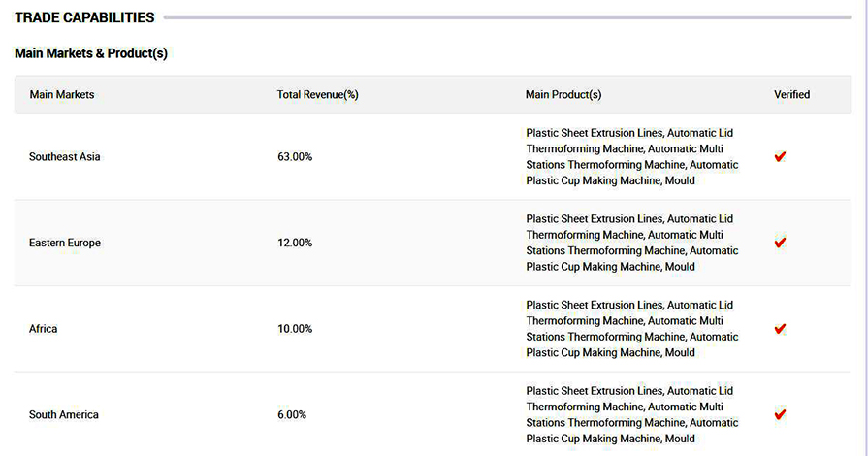Image resolution: width=868 pixels, height=456 pixels.
Task: Click the 12.00% revenue value
Action: click(x=295, y=243)
